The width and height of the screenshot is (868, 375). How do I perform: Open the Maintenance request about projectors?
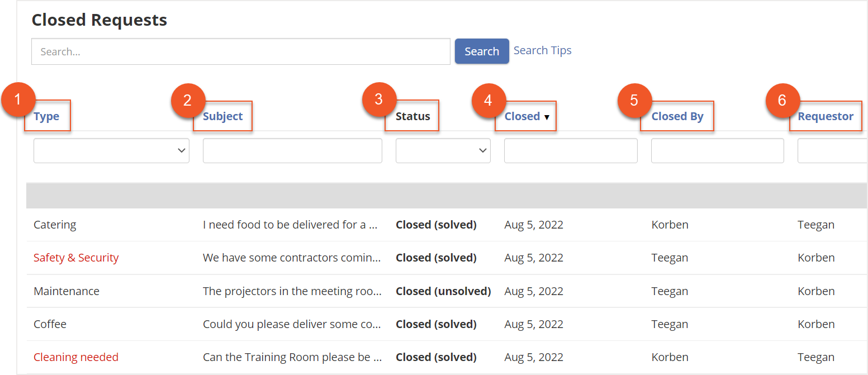(x=67, y=291)
